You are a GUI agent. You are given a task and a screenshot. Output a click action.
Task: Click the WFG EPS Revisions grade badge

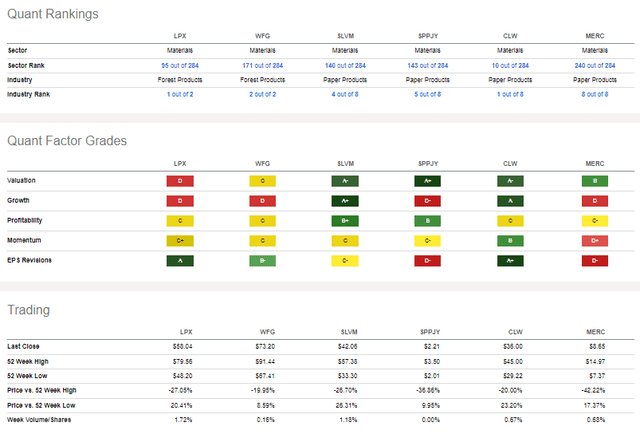[262, 261]
